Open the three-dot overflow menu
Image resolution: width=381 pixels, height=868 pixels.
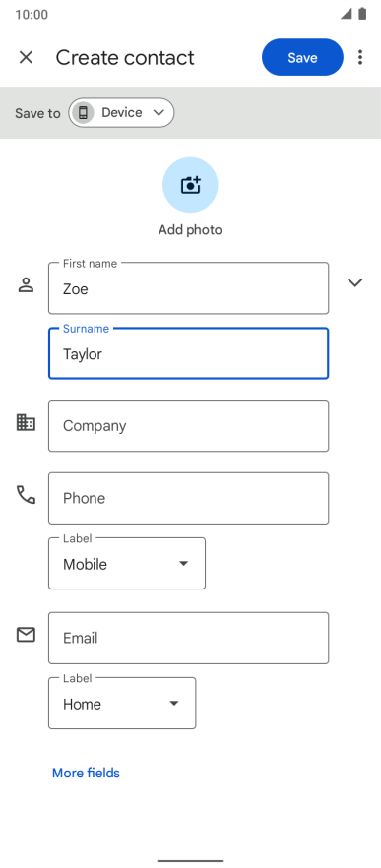360,57
